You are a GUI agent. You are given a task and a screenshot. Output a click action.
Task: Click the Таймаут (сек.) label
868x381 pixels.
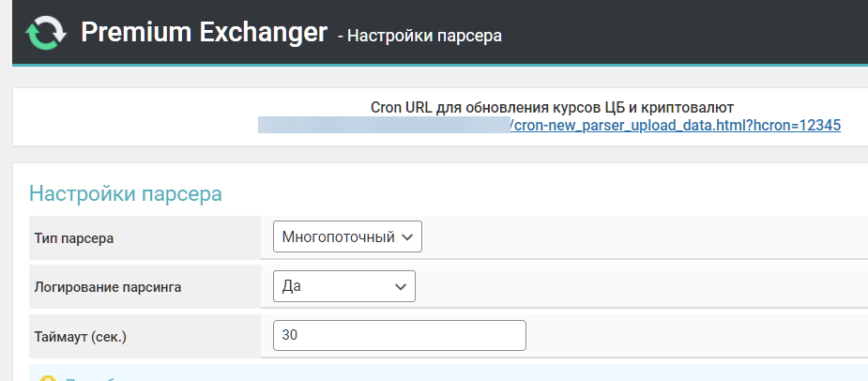[x=82, y=336]
